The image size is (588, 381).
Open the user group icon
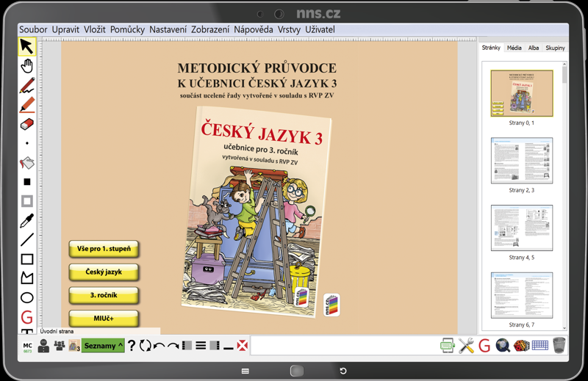point(60,345)
